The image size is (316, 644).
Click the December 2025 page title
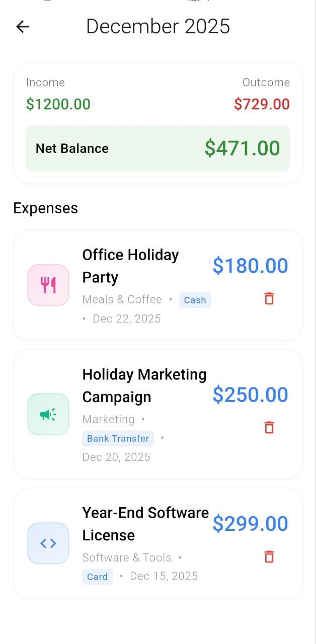158,26
